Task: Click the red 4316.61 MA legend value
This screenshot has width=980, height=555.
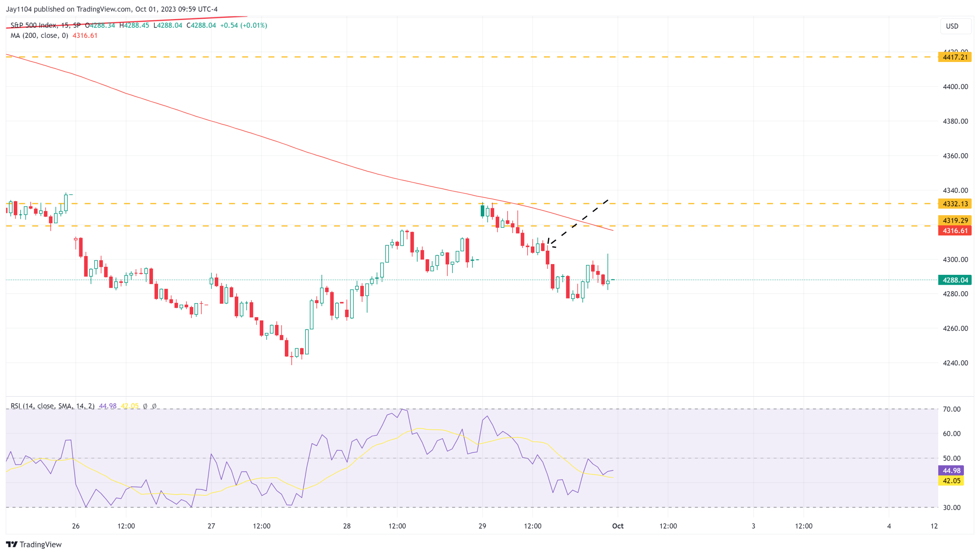Action: click(85, 36)
